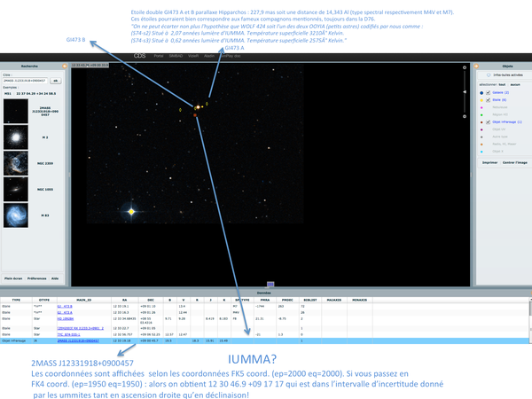Image resolution: width=532 pixels, height=399 pixels.
Task: Select the NGC 2359 nebula thumbnail
Action: [16, 163]
